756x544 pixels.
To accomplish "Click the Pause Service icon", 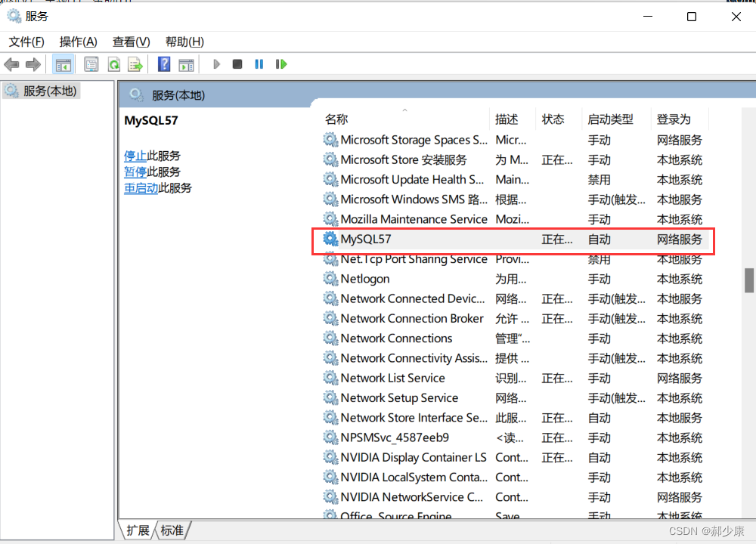I will pyautogui.click(x=259, y=64).
